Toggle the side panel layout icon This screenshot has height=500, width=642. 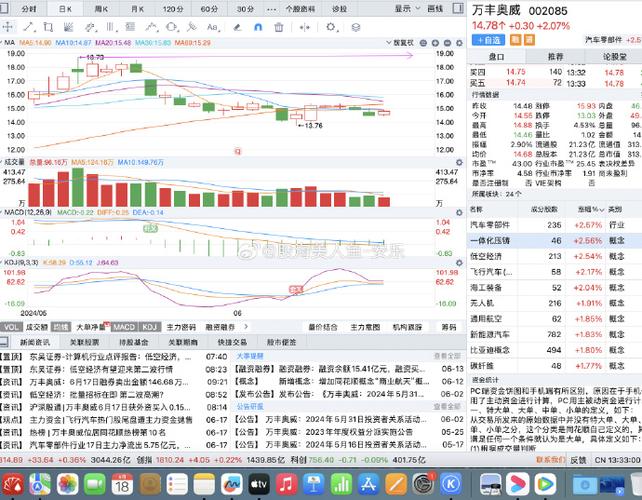[458, 8]
